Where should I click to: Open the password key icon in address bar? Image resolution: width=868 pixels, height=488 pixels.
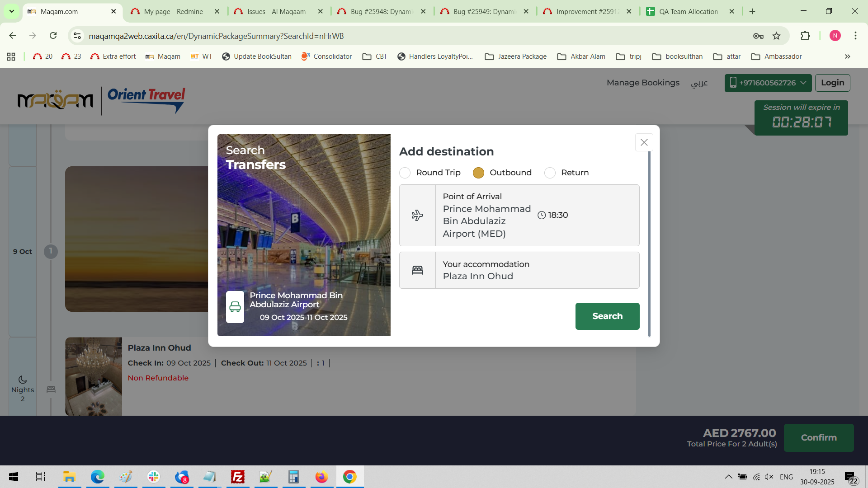tap(758, 36)
